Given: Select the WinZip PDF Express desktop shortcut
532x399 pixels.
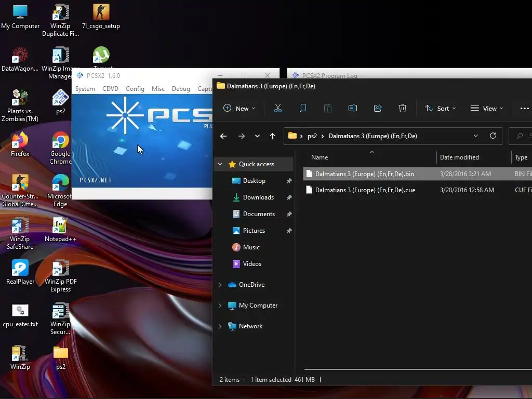Looking at the screenshot, I should pyautogui.click(x=60, y=276).
